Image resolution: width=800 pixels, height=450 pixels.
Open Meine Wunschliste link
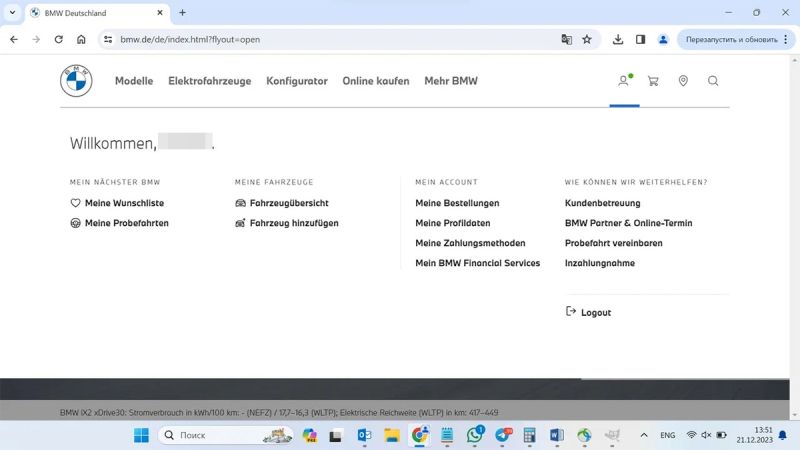point(124,203)
